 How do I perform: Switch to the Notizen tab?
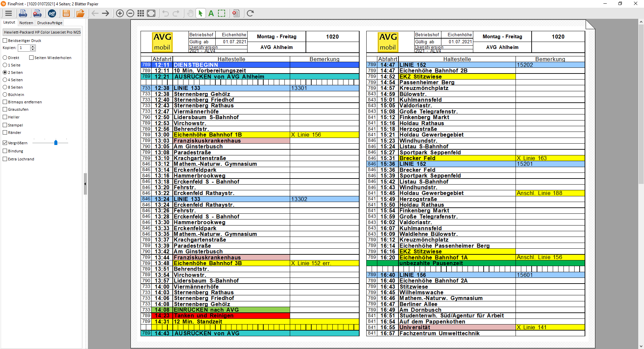click(26, 23)
